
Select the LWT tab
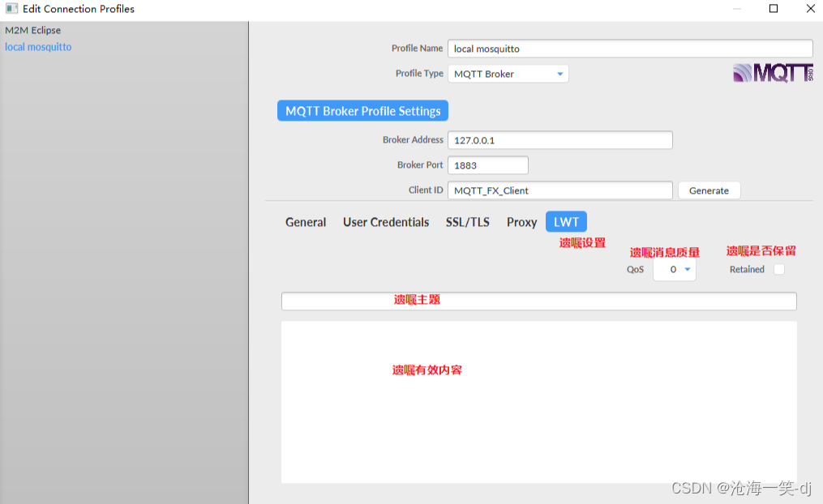tap(566, 222)
